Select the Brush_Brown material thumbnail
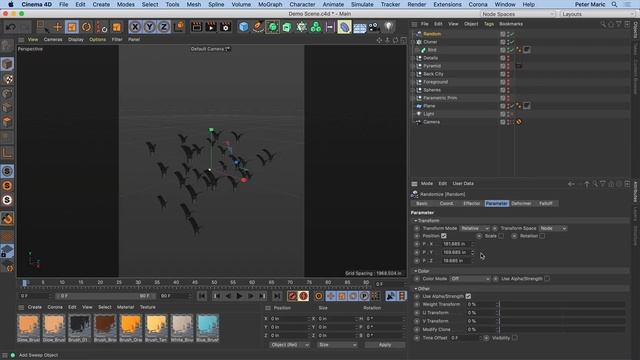Screen dimensions: 640x360 click(x=105, y=328)
